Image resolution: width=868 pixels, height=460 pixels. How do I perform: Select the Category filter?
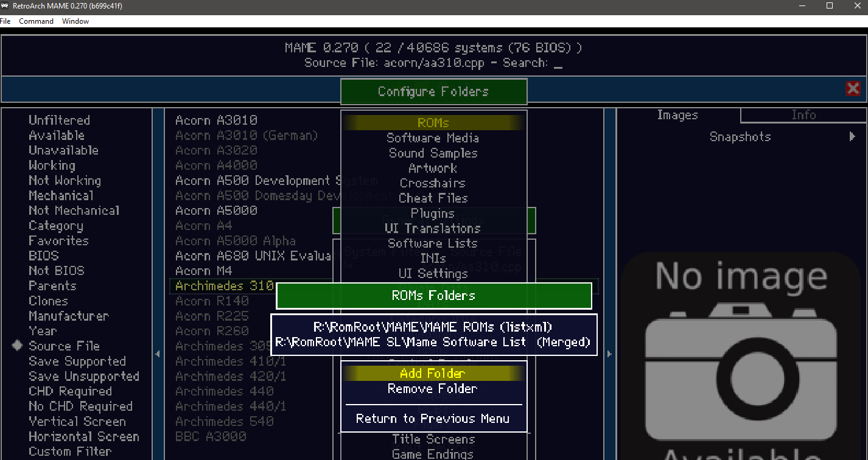(55, 226)
